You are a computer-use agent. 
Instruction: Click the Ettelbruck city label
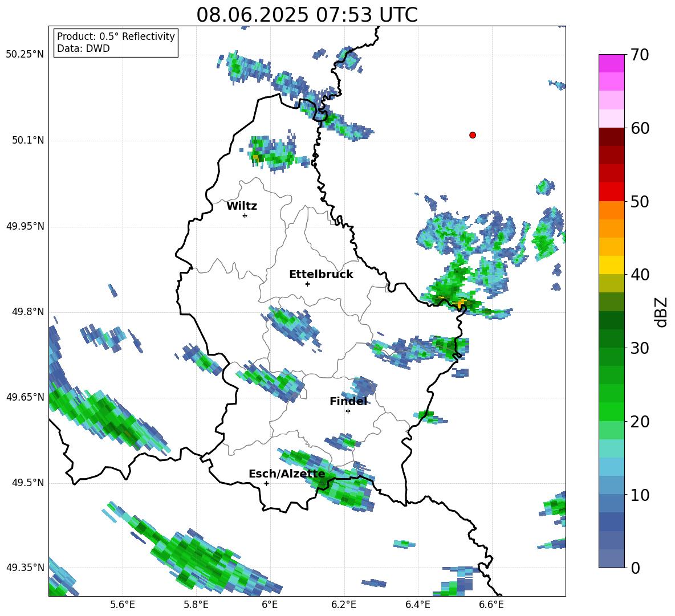[x=321, y=275]
